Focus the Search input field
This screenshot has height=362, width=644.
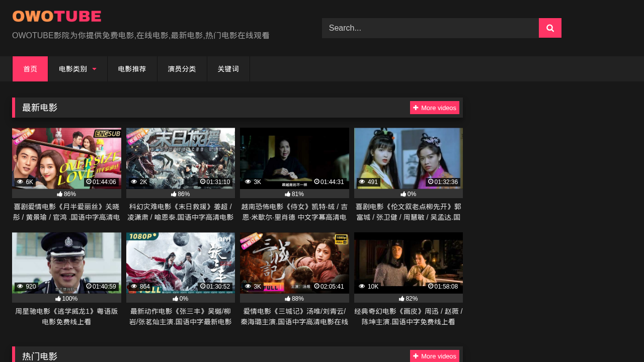point(430,28)
